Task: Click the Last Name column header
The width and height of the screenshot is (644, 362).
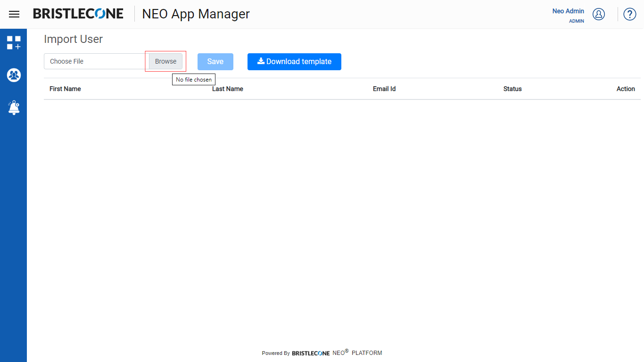Action: coord(228,89)
